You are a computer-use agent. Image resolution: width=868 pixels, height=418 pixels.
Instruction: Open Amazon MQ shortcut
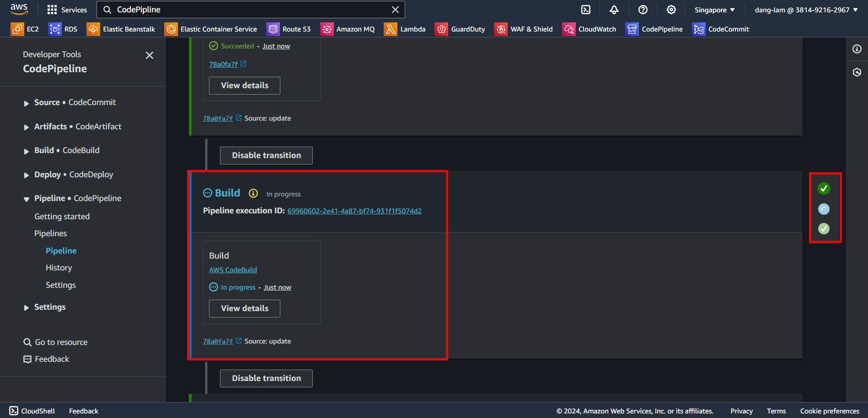pyautogui.click(x=348, y=29)
